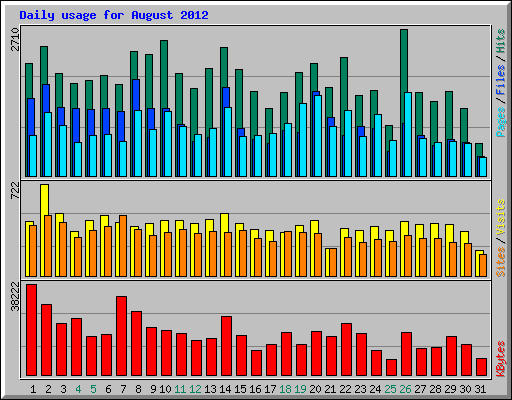
Task: Click the 722 visits axis value
Action: 15,191
